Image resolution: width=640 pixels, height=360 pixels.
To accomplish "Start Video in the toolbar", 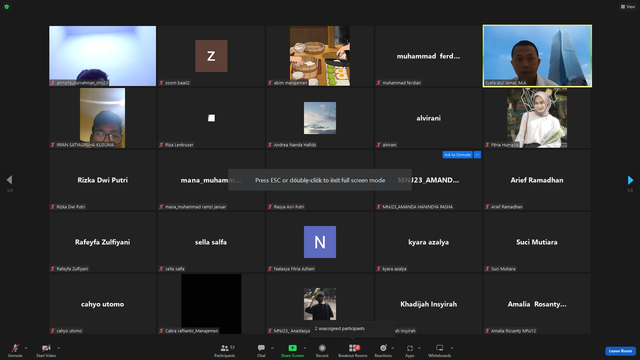I will click(x=46, y=350).
